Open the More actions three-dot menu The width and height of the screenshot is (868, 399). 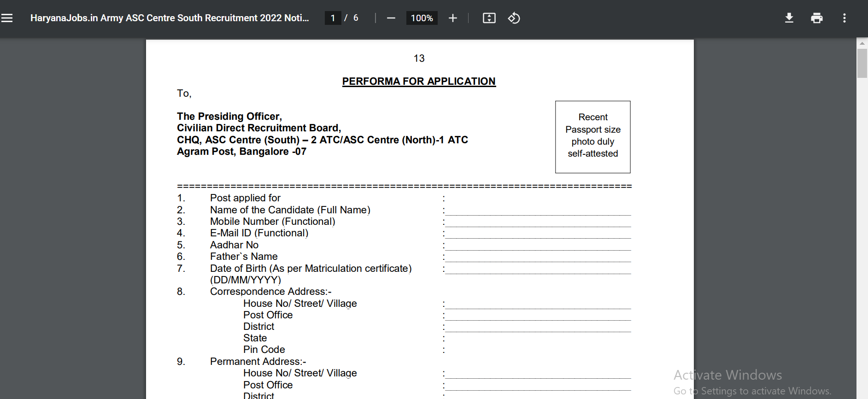[844, 18]
